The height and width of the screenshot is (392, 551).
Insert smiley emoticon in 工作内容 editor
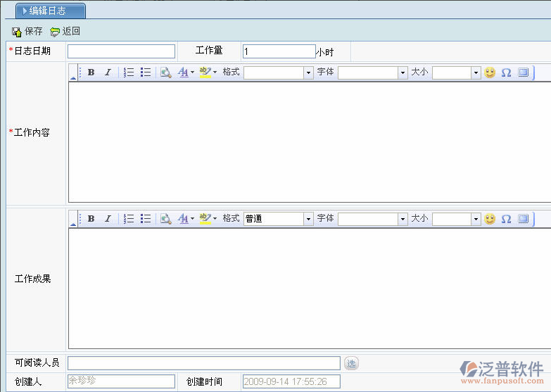[x=490, y=72]
